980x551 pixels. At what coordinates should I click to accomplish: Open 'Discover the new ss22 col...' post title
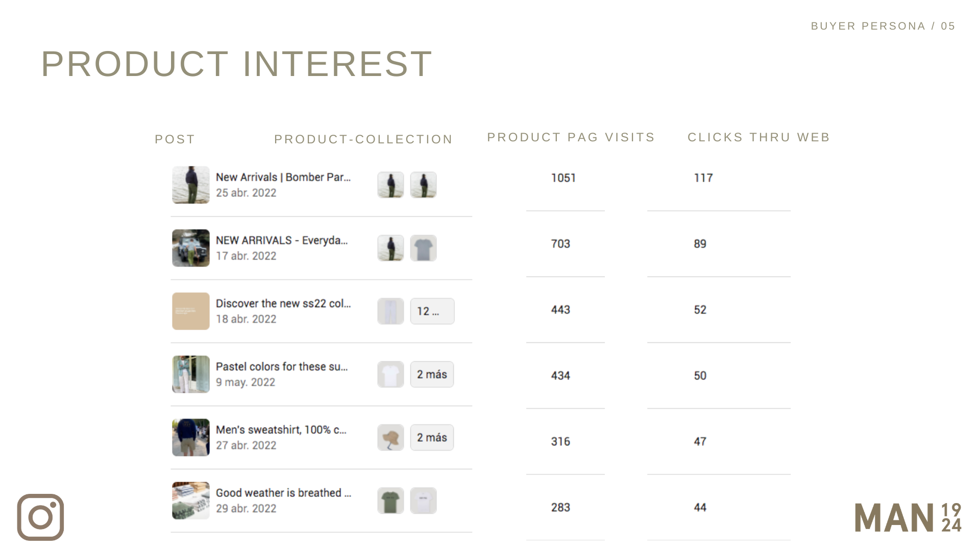283,304
